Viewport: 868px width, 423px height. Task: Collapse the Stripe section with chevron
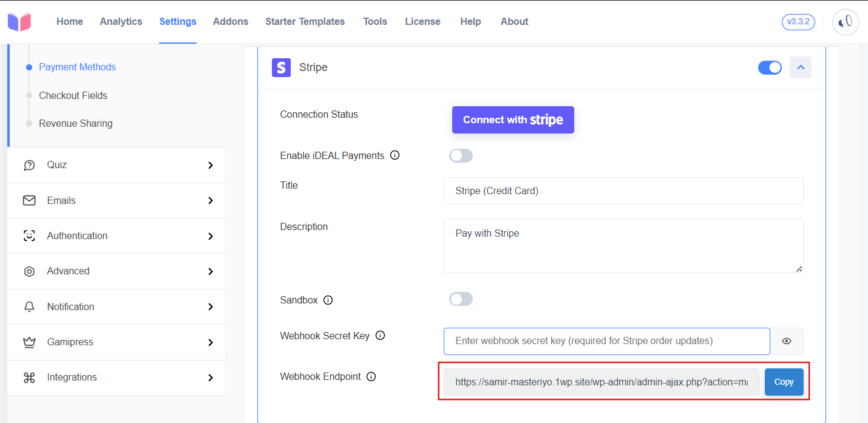pyautogui.click(x=801, y=67)
